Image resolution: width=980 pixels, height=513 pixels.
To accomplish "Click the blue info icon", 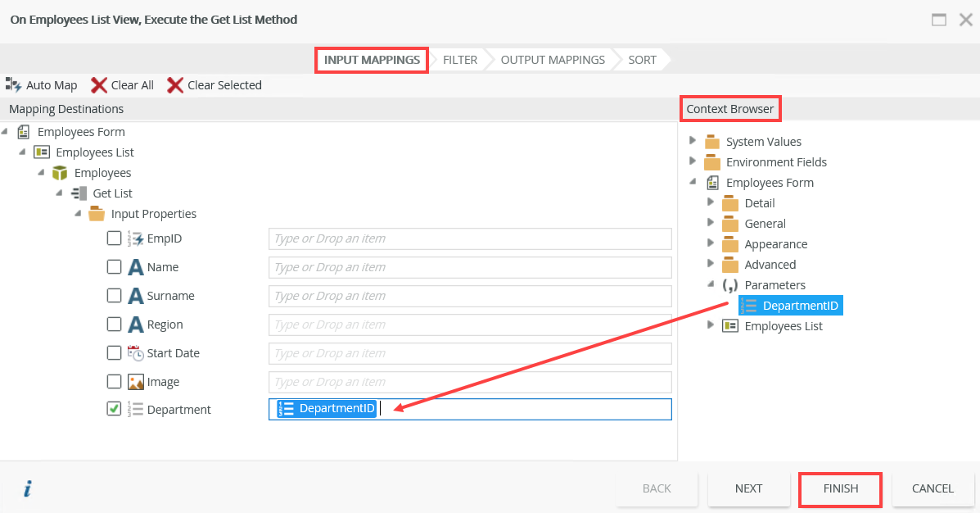I will [x=27, y=489].
